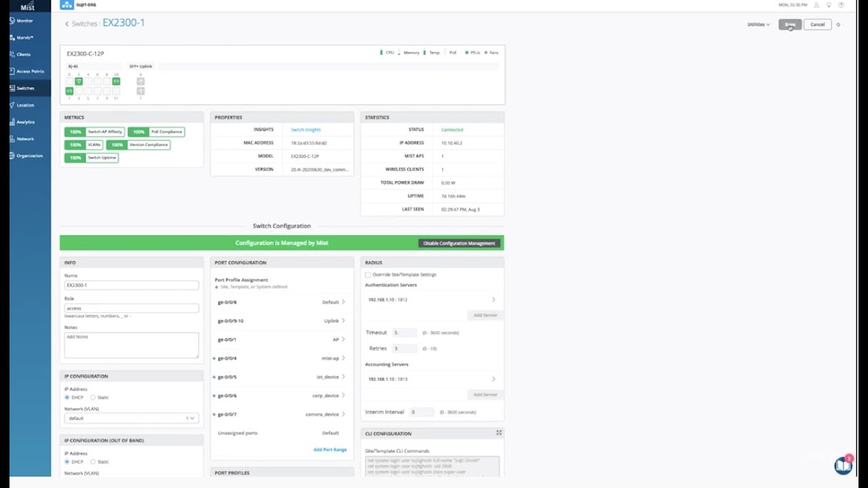
Task: Select the green AP port 2 icon
Action: pyautogui.click(x=79, y=81)
